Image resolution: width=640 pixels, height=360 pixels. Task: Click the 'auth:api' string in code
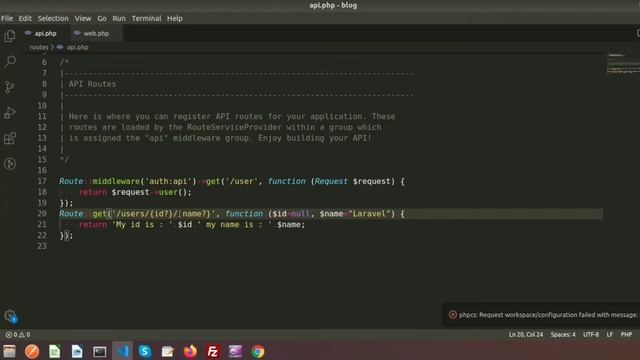tap(169, 181)
